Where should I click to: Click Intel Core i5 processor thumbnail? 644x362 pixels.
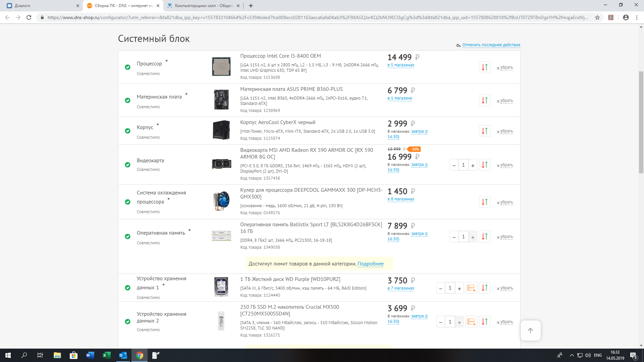pos(221,66)
